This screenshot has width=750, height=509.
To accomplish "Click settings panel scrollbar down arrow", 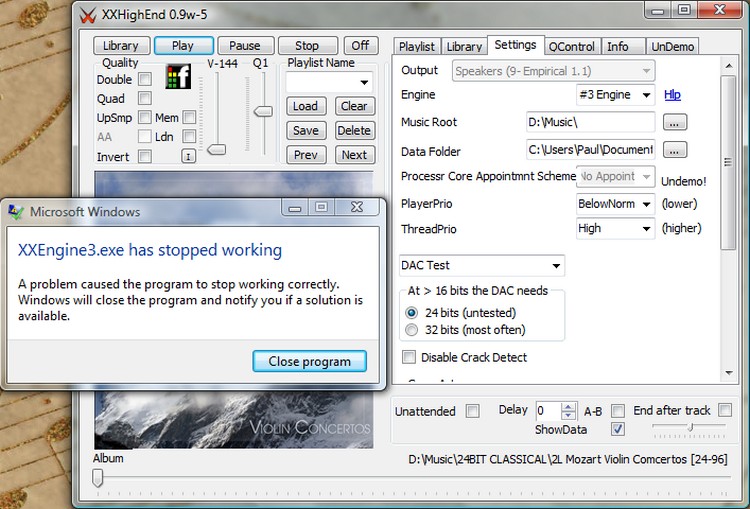I will [x=728, y=373].
